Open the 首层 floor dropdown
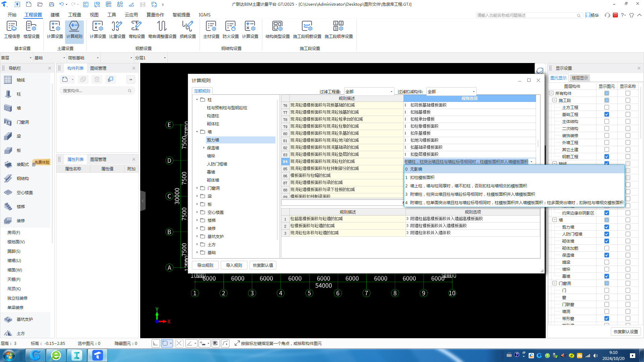This screenshot has height=362, width=644. 16,58
